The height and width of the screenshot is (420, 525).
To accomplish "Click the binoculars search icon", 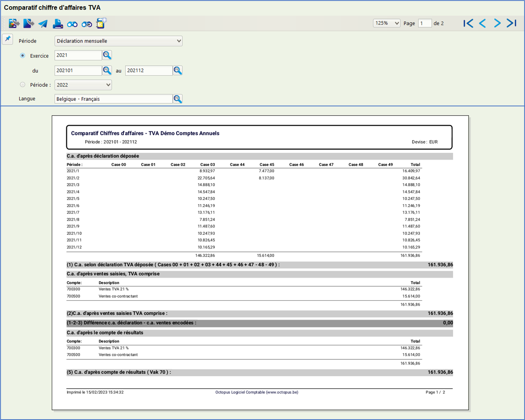I will pyautogui.click(x=72, y=24).
